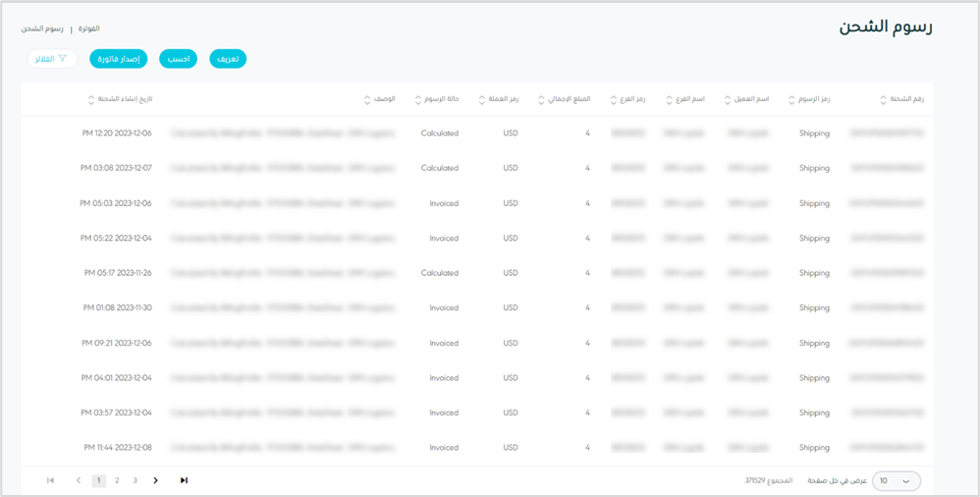This screenshot has width=980, height=497.
Task: Sort by تاريخ إنشاء الشحنة column arrows
Action: click(91, 99)
